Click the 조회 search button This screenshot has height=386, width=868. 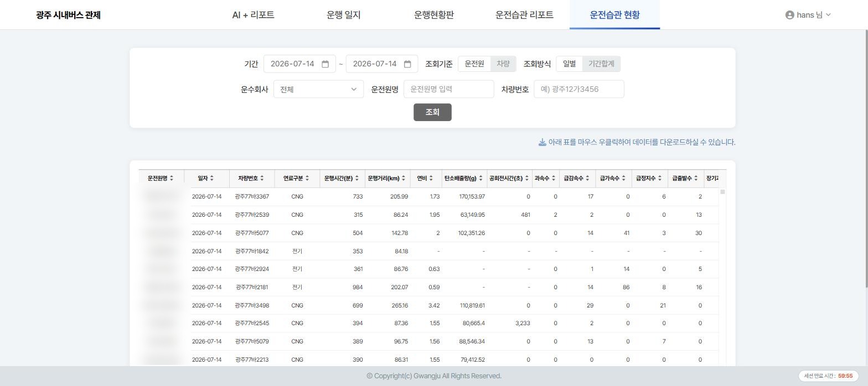point(432,112)
